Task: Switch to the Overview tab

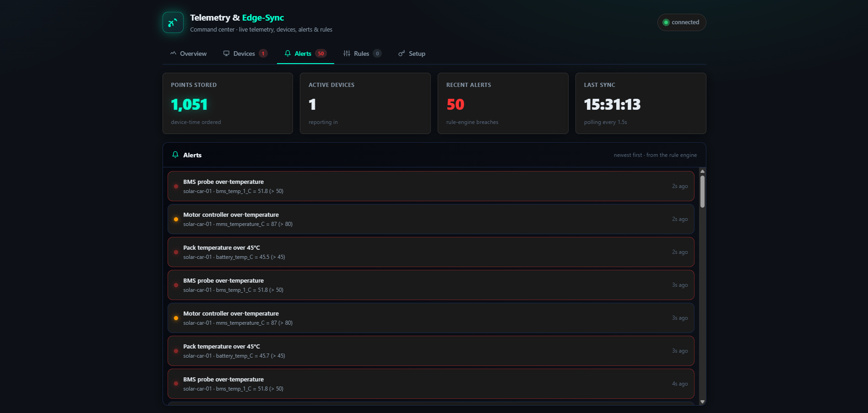Action: pyautogui.click(x=189, y=54)
